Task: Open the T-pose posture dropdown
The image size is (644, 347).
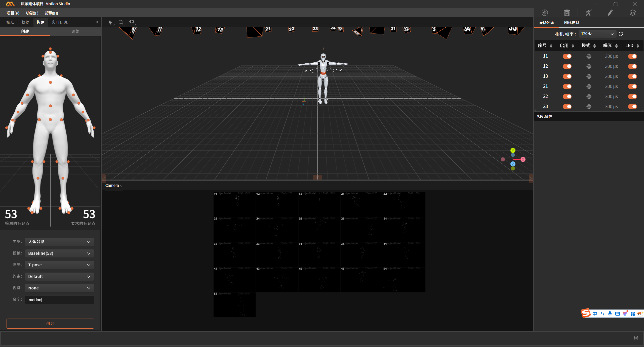Action: (x=59, y=265)
